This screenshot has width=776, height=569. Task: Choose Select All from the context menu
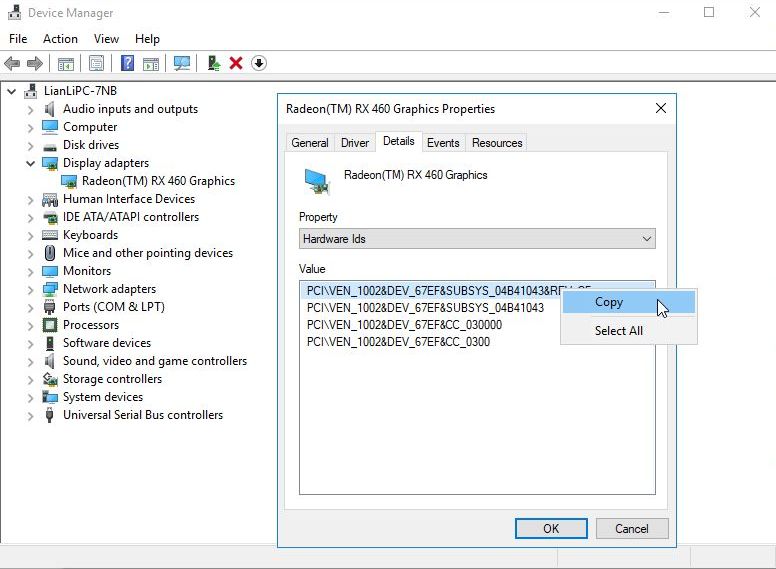click(x=629, y=331)
